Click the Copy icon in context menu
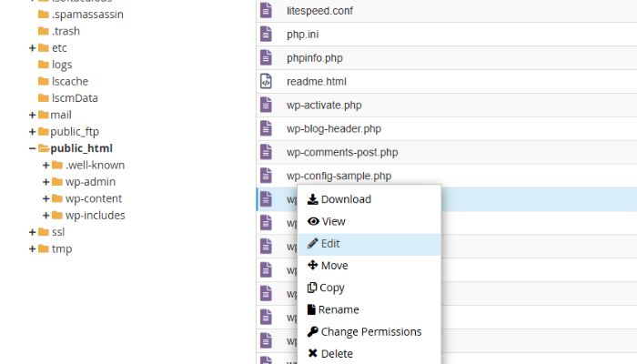Screen dimensions: 637x364 click(313, 288)
